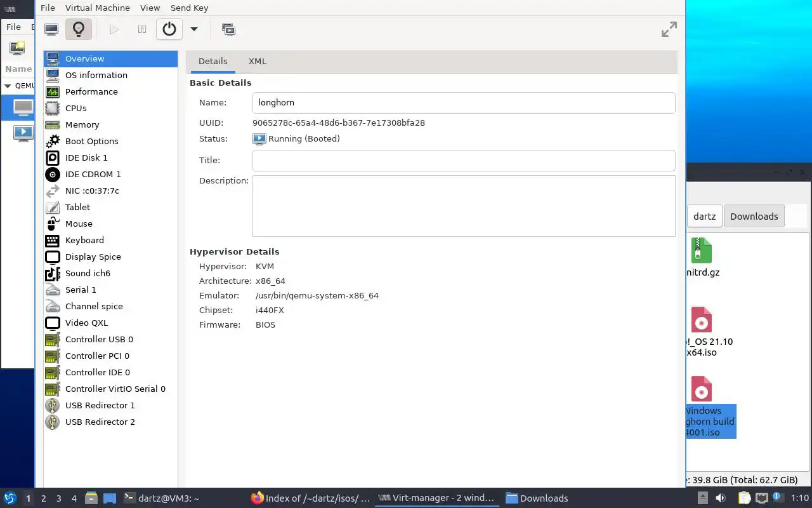
Task: Select Boot Options in hardware list
Action: [110, 141]
